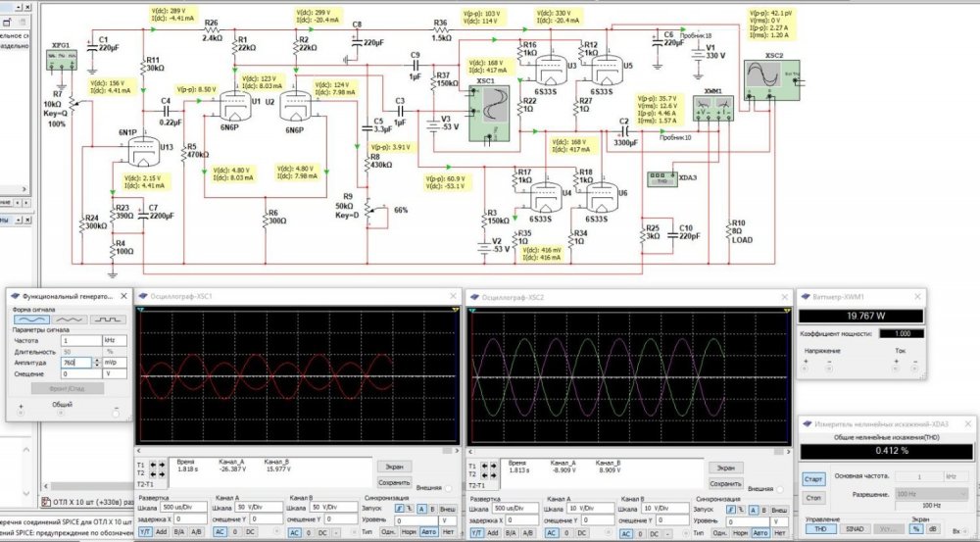Click the XDA3 distortion analyzer on schematic
The height and width of the screenshot is (542, 980).
point(661,178)
